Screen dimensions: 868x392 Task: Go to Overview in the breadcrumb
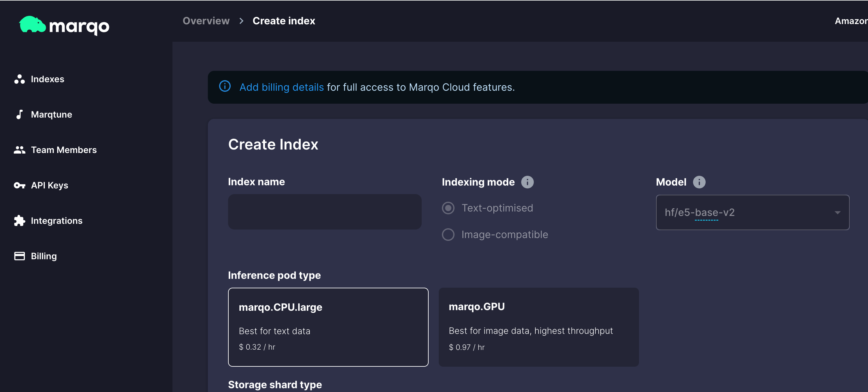206,21
